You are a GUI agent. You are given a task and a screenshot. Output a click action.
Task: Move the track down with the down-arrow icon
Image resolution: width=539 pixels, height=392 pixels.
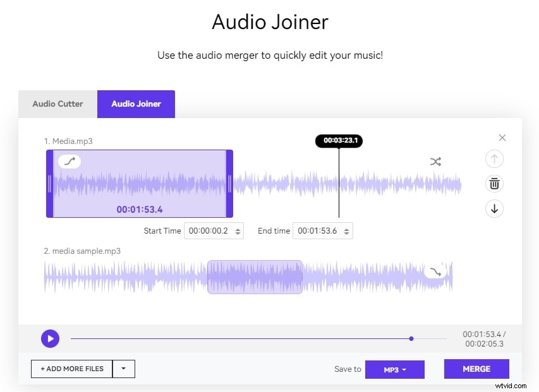494,208
